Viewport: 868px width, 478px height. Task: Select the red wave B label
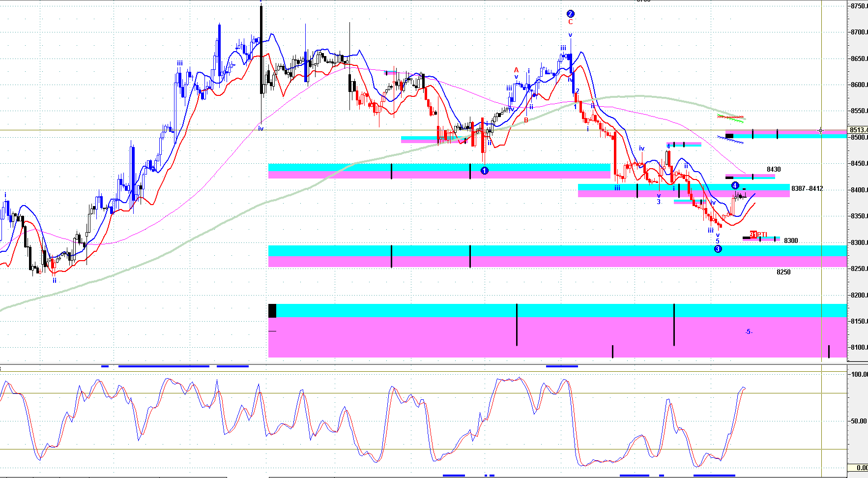coord(526,120)
